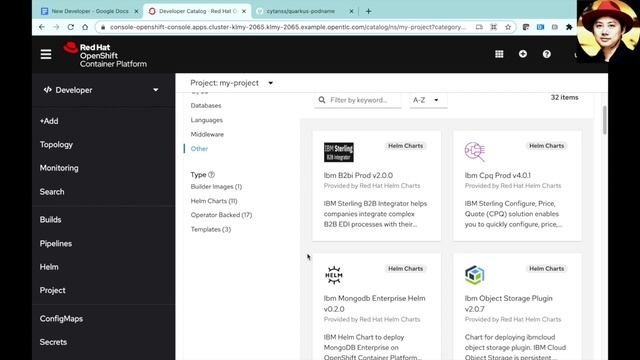Filter by Operator Backed (17) type
Screen dimensions: 640x360
coord(221,215)
